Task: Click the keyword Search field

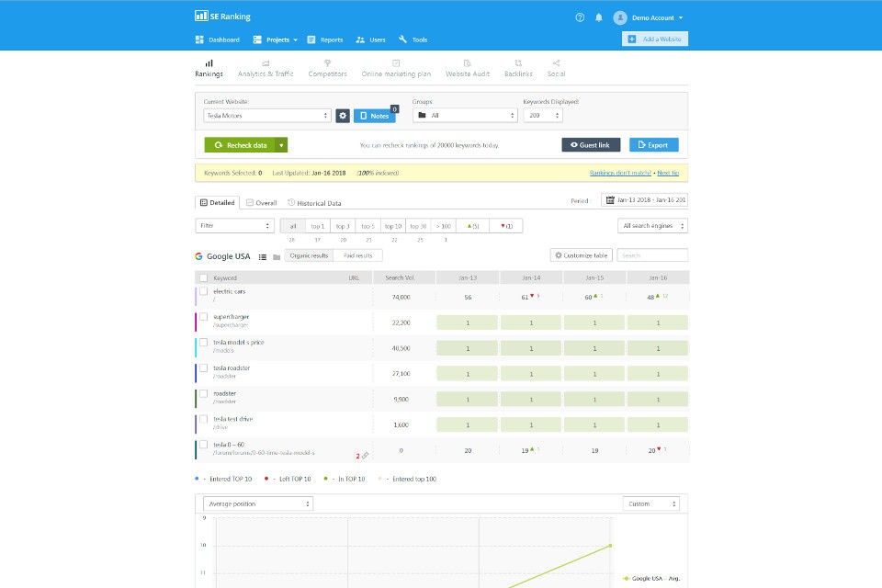Action: click(652, 255)
